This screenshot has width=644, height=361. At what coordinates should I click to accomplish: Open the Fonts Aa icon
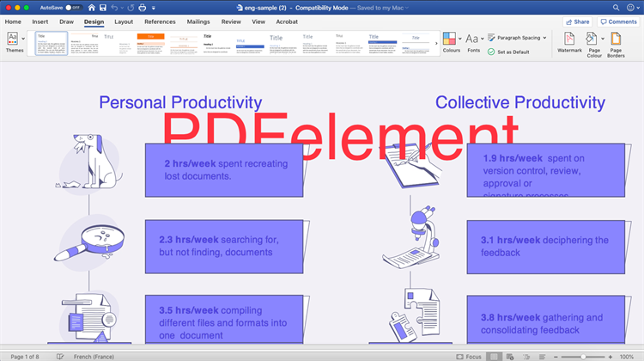point(471,39)
